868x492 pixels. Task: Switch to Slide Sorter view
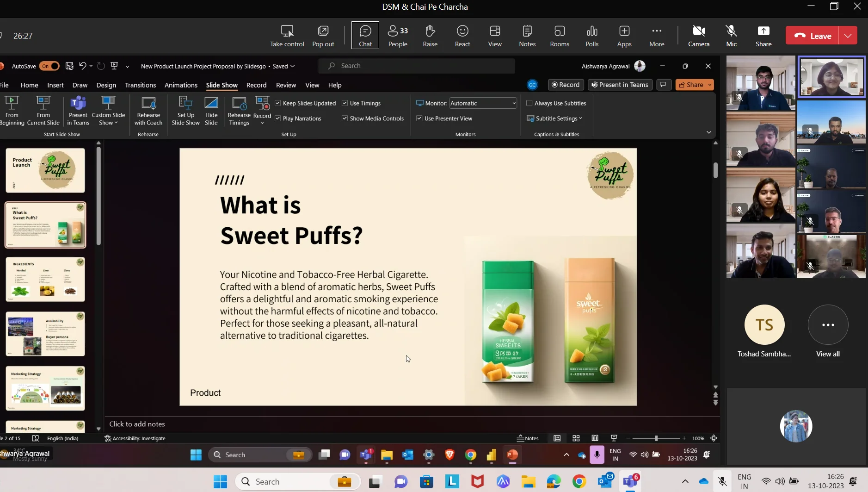click(x=576, y=438)
